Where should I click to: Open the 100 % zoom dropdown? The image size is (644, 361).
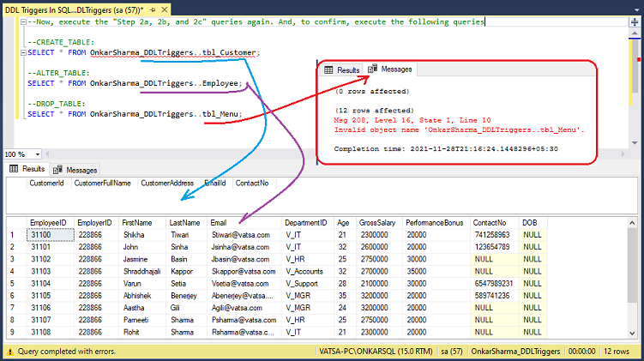tap(38, 154)
